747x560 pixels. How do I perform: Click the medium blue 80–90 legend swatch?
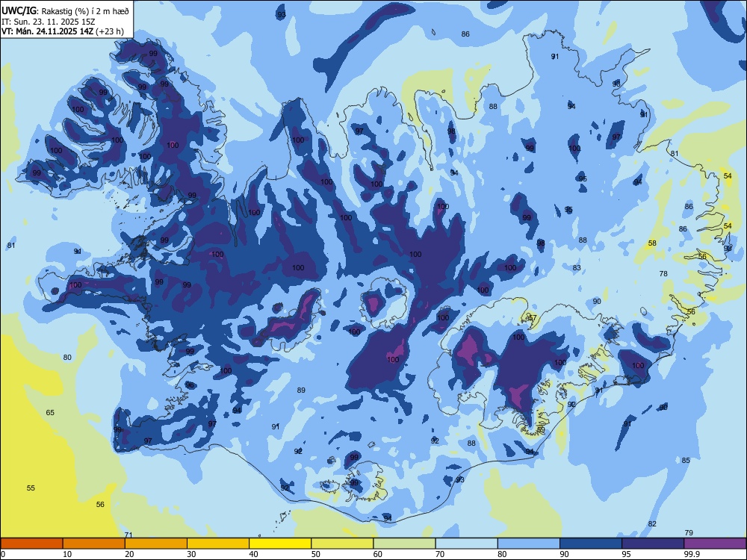point(529,544)
